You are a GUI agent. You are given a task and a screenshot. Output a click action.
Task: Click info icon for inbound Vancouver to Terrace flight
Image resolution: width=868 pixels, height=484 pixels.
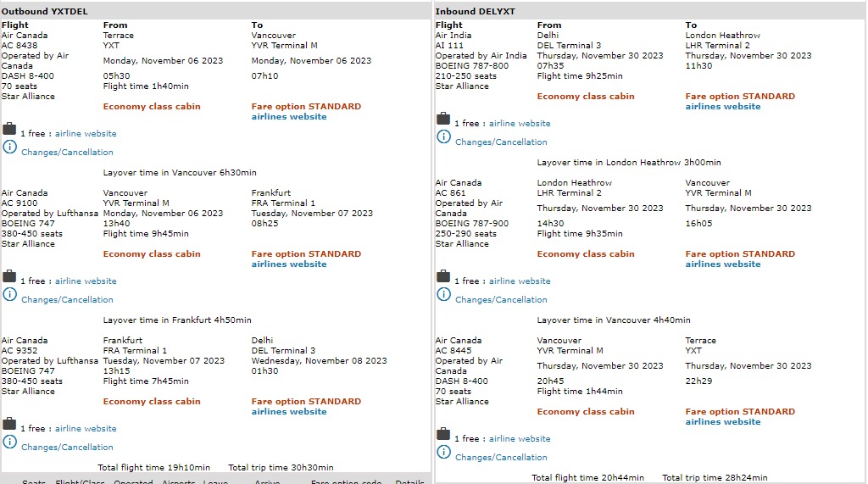[x=443, y=452]
